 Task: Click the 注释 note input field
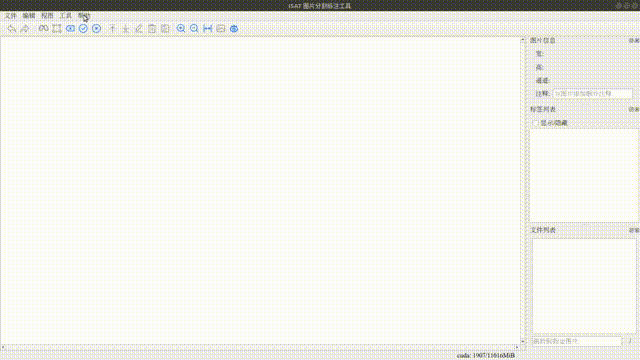[x=592, y=93]
